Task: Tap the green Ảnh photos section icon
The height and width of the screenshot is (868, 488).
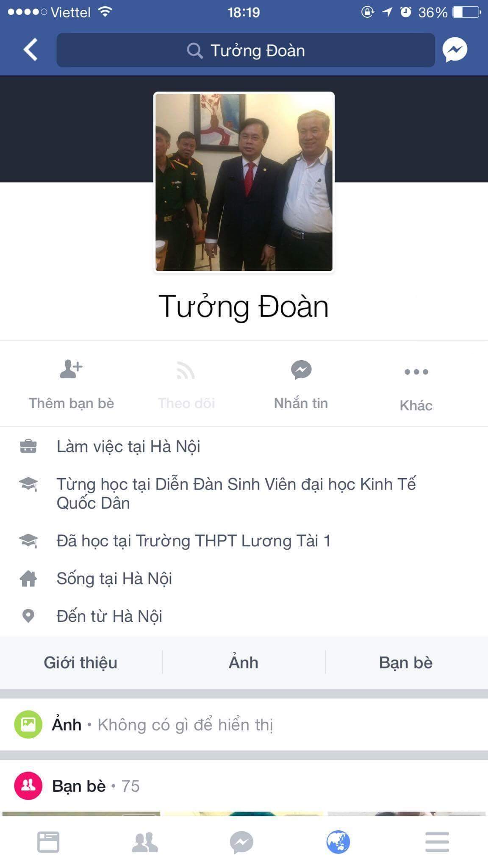Action: point(28,724)
